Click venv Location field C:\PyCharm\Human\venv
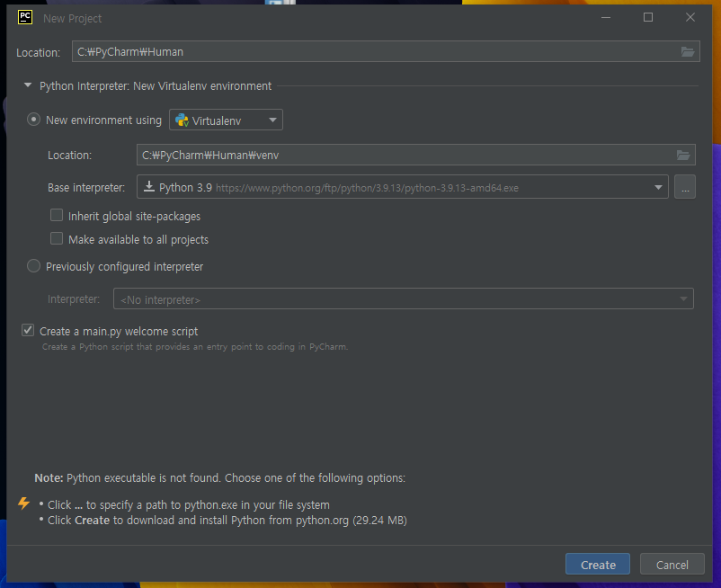 click(415, 155)
